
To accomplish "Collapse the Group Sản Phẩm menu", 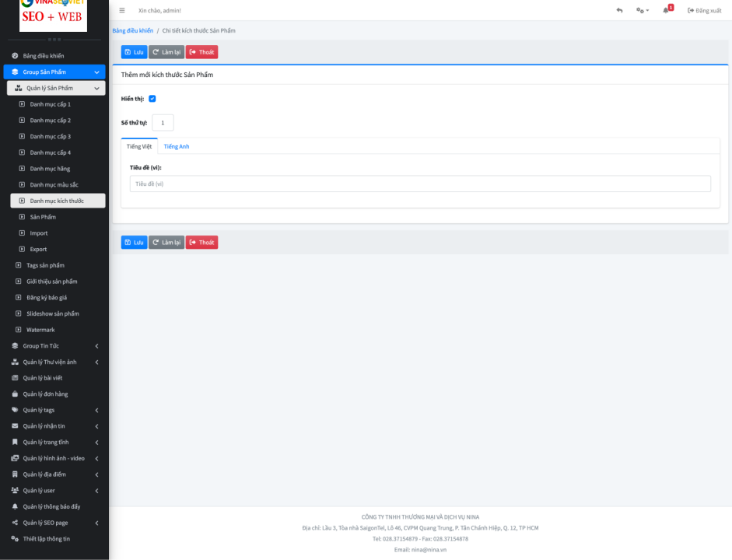I will coord(54,72).
